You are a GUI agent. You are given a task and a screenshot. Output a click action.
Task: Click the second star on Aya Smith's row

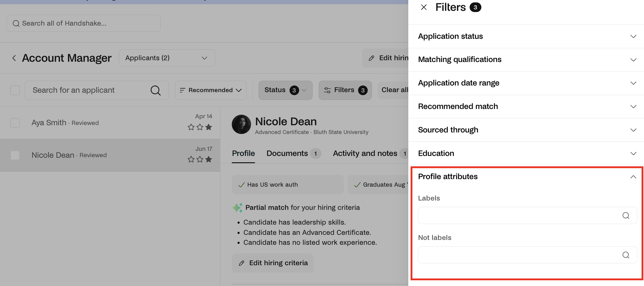tap(200, 127)
